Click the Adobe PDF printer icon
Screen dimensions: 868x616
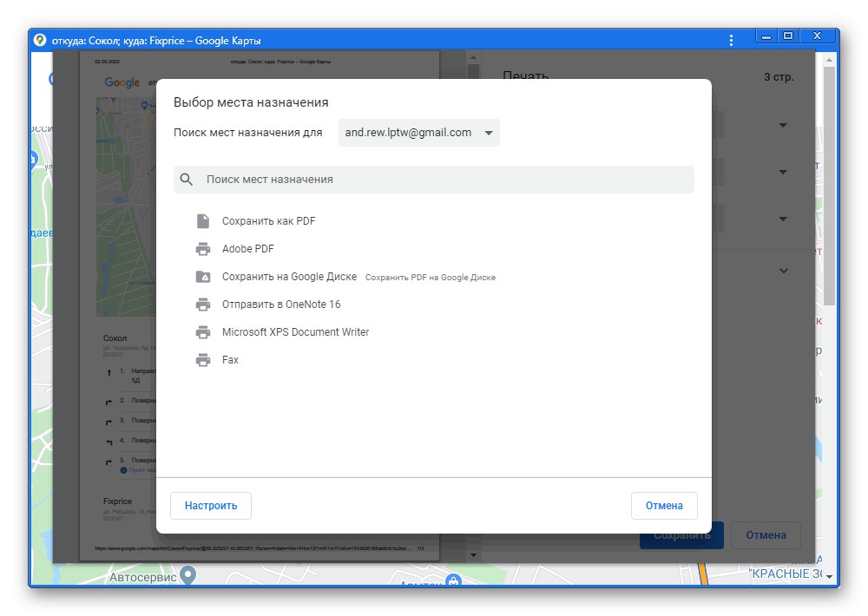coord(203,249)
